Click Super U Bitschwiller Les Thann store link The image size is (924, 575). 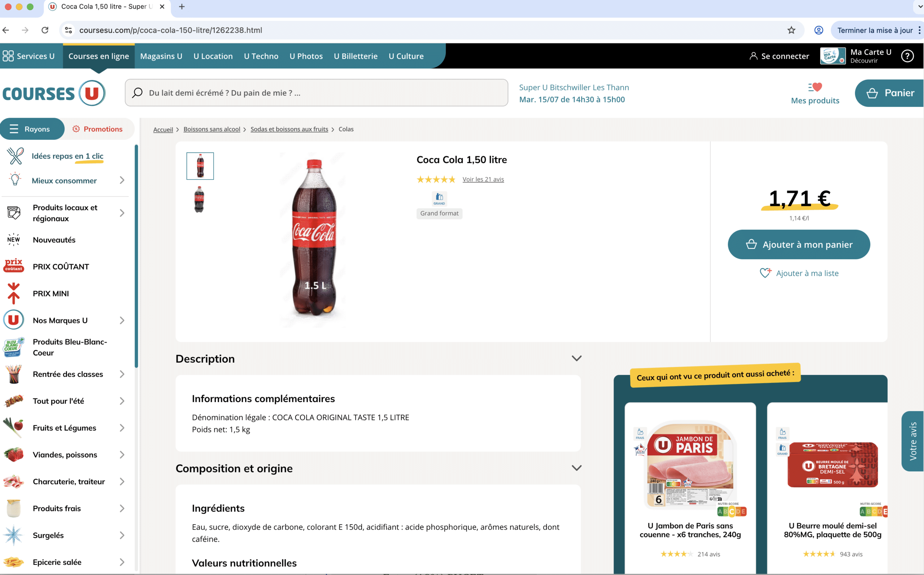coord(574,87)
